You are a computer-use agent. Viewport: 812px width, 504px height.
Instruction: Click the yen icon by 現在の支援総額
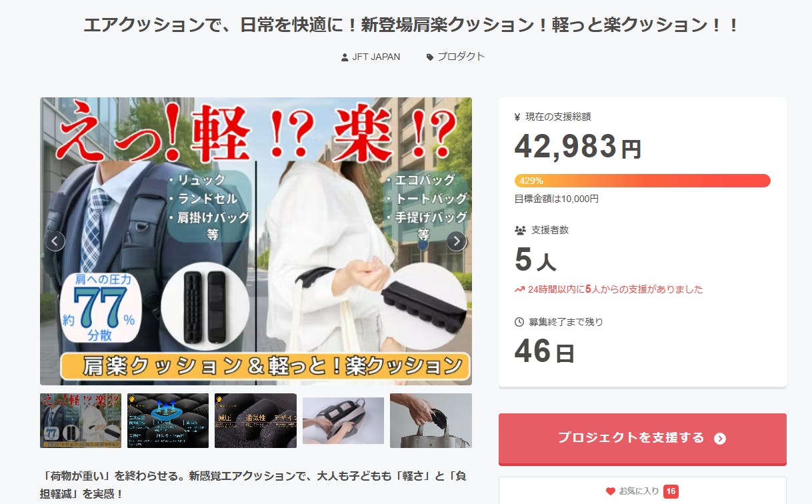(517, 117)
